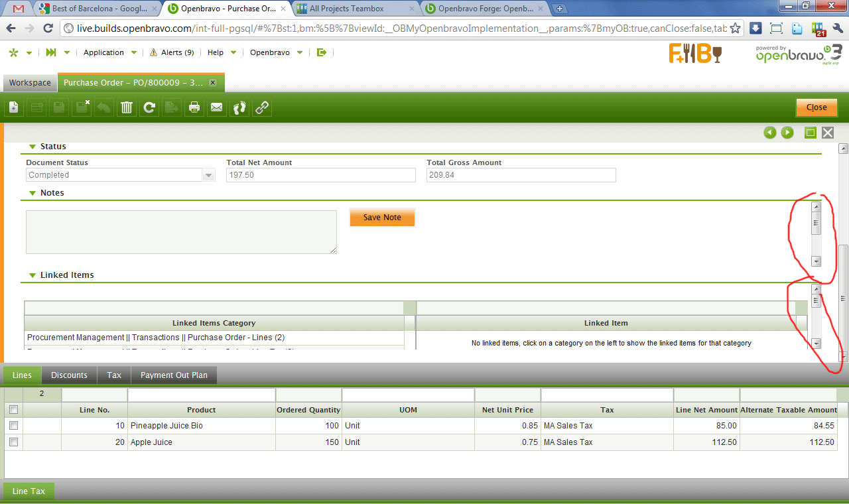The height and width of the screenshot is (504, 849).
Task: Sort lines by the Ordered Quantity header
Action: tap(308, 410)
